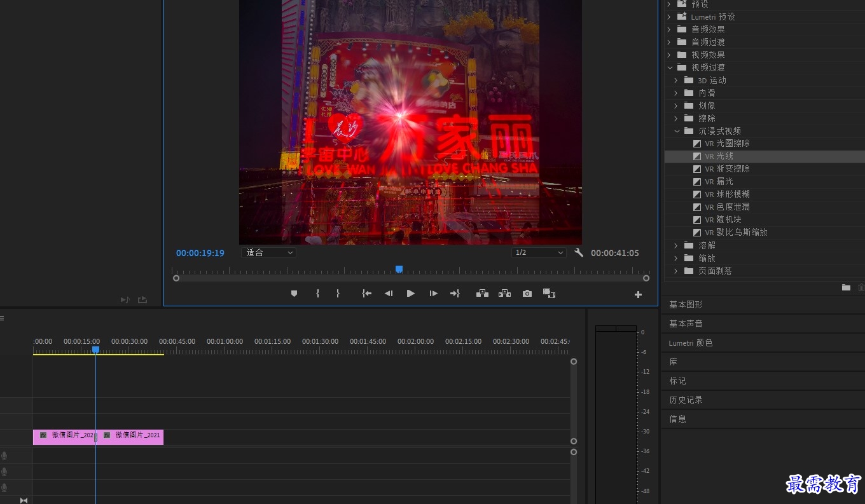Screen dimensions: 865x504
Task: Click the Lift button
Action: coord(482,294)
